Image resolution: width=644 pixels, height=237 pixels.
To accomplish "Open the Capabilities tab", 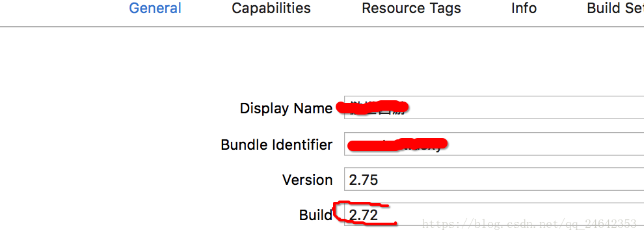I will [x=271, y=8].
